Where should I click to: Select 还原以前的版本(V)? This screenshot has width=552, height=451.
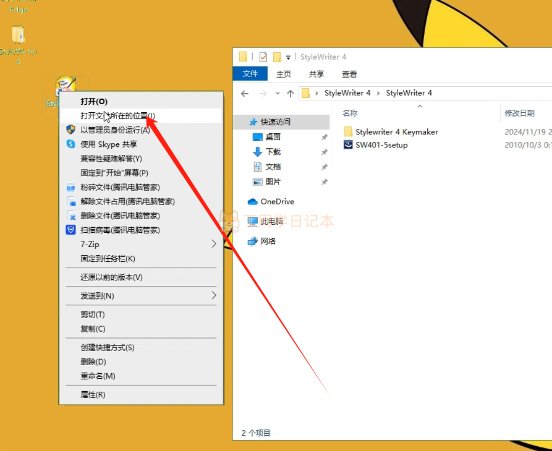tap(141, 277)
